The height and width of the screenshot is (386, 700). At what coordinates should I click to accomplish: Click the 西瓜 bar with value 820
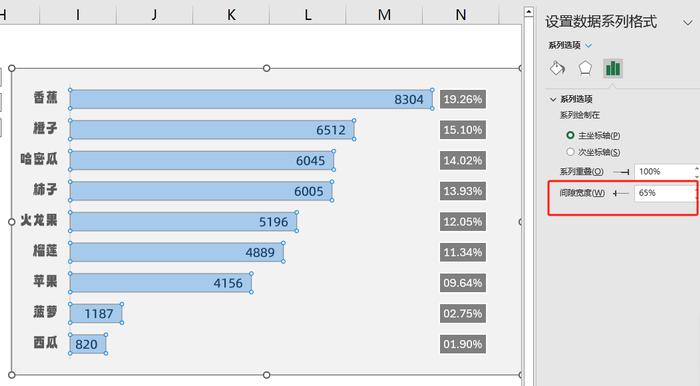[x=88, y=344]
